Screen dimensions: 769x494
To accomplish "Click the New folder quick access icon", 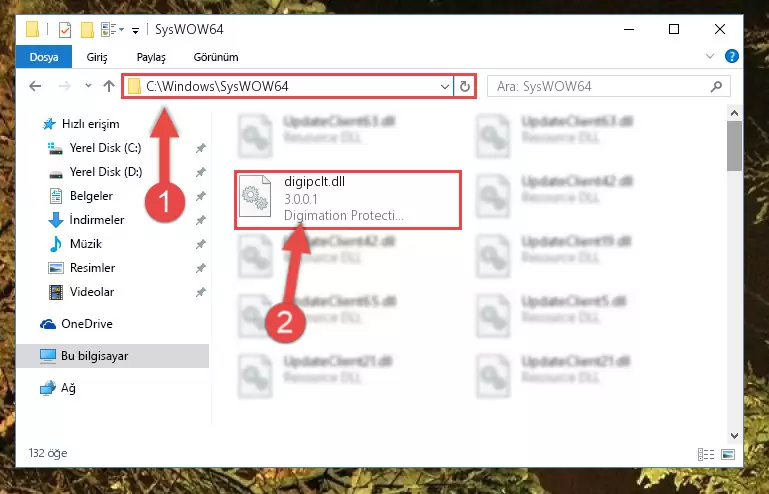I will coord(87,30).
